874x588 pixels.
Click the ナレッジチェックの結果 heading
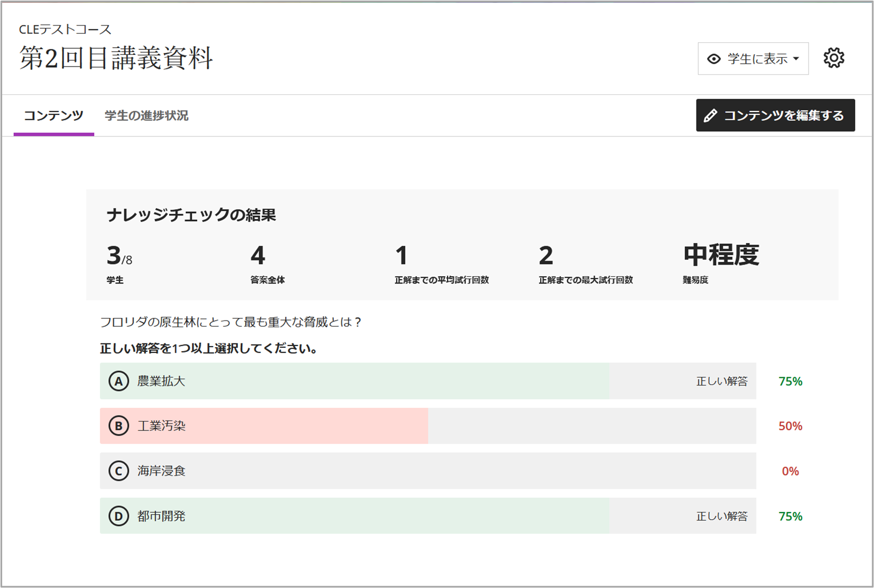191,215
